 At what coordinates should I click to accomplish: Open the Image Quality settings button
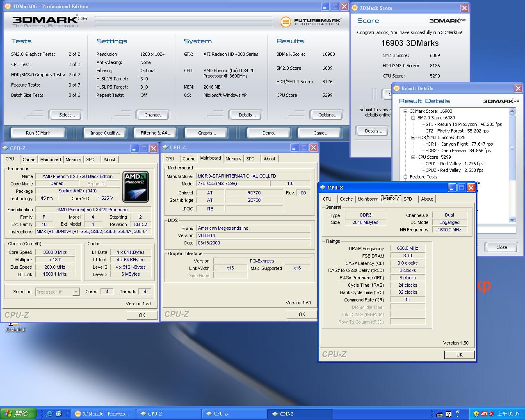tap(106, 133)
